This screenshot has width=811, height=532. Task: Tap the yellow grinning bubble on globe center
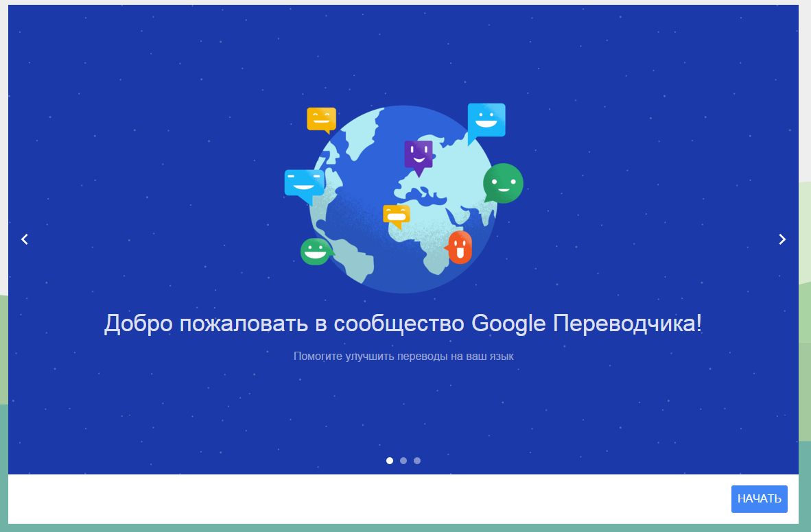[x=396, y=215]
